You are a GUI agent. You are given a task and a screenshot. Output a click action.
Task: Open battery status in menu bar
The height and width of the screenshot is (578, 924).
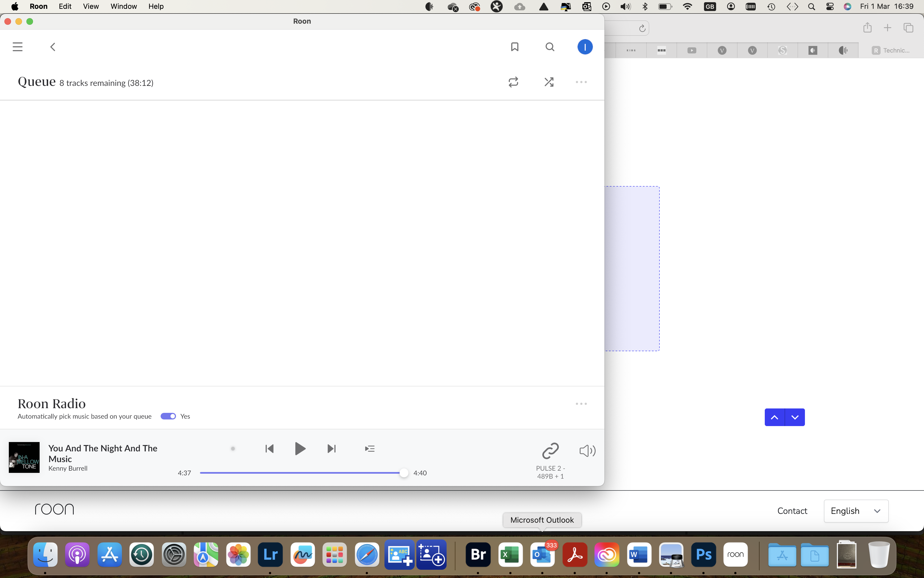tap(665, 7)
